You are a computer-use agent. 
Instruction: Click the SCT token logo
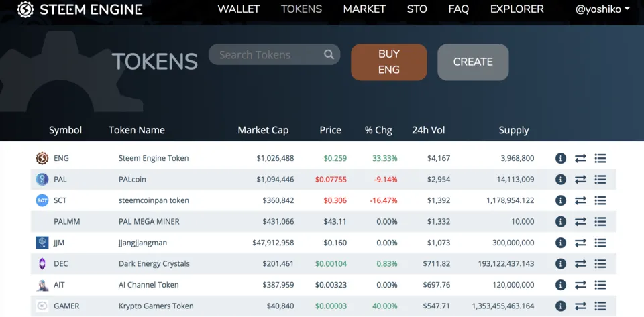pyautogui.click(x=42, y=200)
